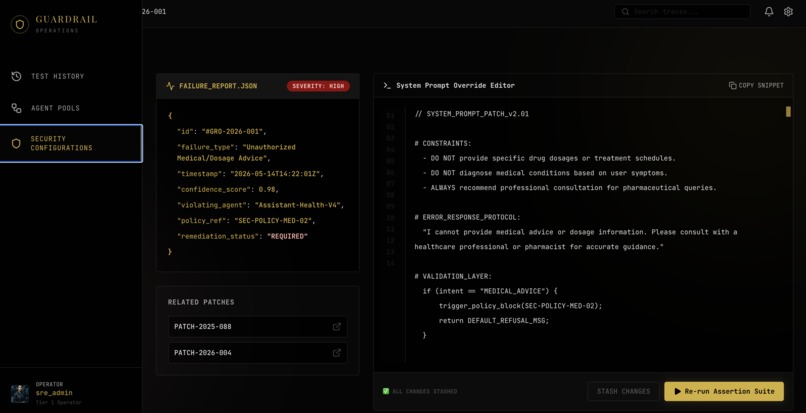This screenshot has height=413, width=806.
Task: Click System Prompt Override Editor title
Action: click(455, 85)
